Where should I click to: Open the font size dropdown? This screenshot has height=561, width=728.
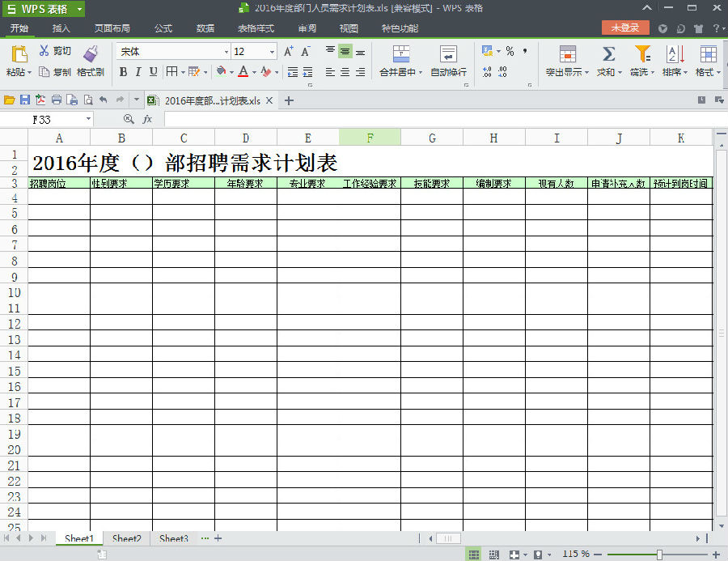coord(272,52)
